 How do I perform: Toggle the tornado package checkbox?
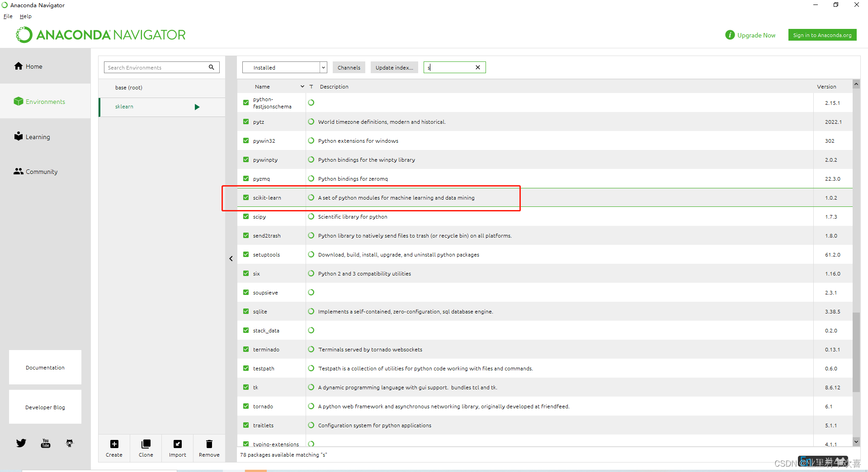pyautogui.click(x=246, y=406)
